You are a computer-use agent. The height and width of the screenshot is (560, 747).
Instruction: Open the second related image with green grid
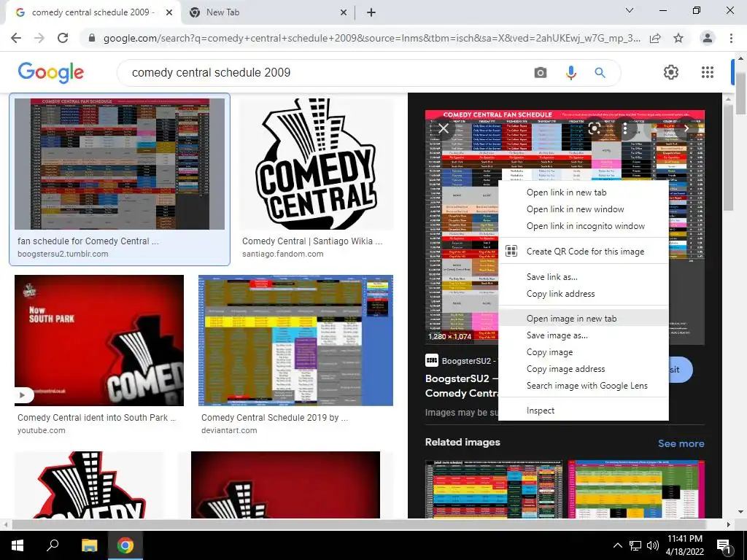coord(636,489)
